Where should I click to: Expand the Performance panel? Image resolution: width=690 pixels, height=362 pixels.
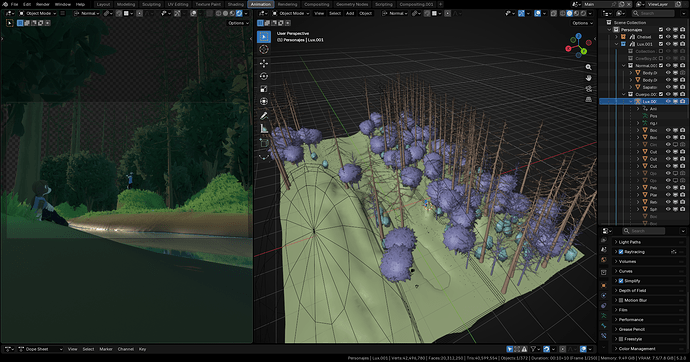[x=649, y=320]
